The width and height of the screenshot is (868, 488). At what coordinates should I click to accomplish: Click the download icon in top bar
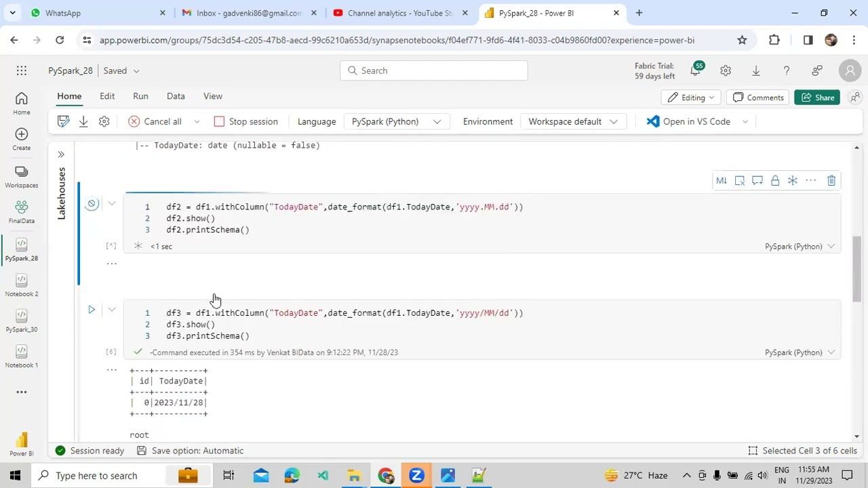tap(756, 70)
